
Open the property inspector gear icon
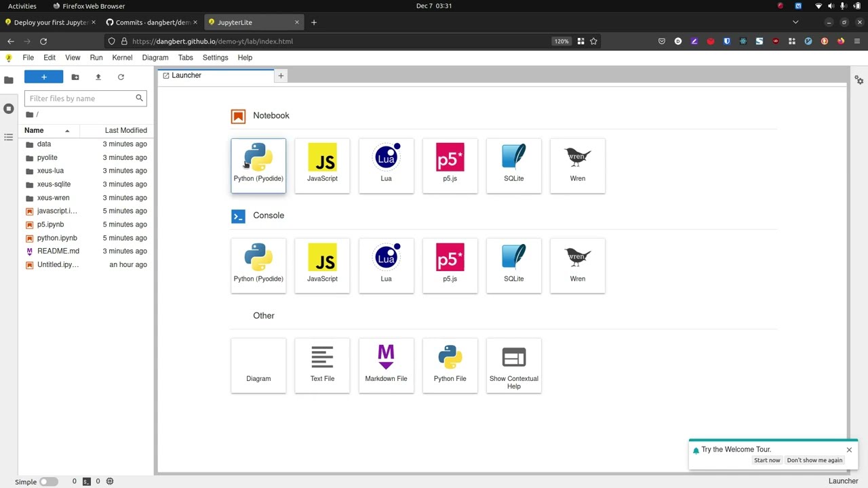(859, 80)
